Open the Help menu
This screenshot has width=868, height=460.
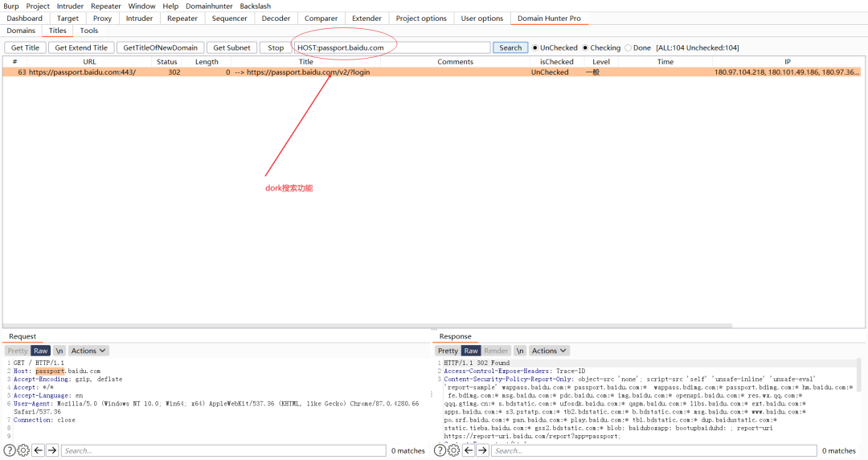tap(170, 6)
